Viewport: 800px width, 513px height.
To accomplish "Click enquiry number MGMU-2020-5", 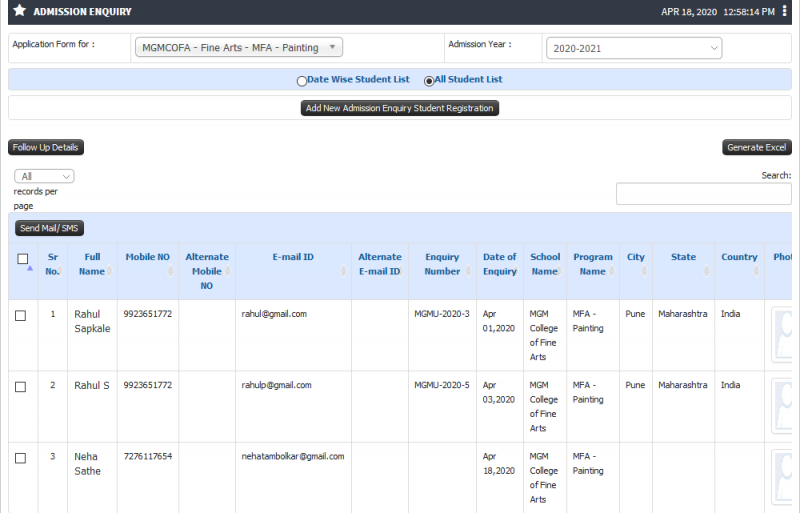I will [x=442, y=385].
